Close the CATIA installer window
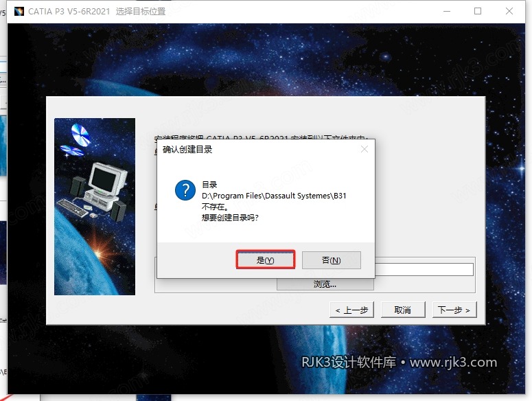Viewport: 532px width, 401px height. [509, 11]
